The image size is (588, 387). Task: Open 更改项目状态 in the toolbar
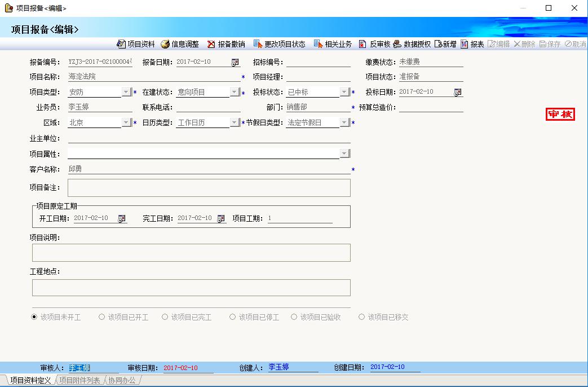pyautogui.click(x=280, y=44)
